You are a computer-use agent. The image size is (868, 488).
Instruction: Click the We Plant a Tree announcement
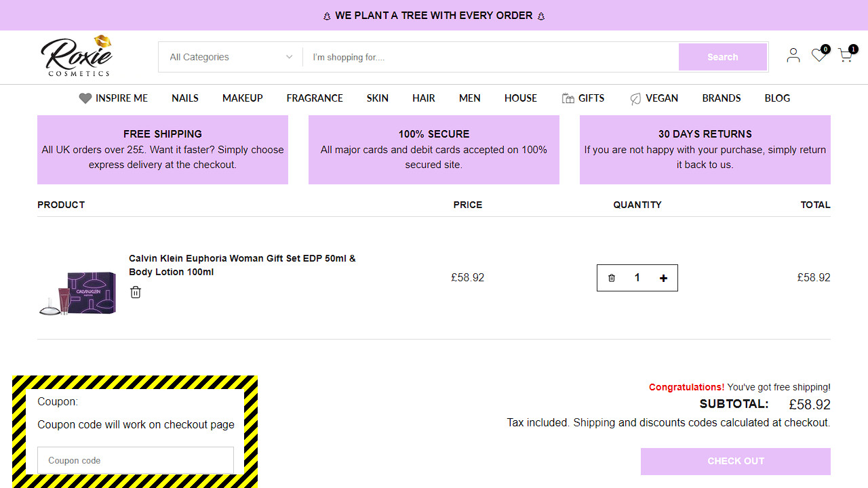point(434,16)
